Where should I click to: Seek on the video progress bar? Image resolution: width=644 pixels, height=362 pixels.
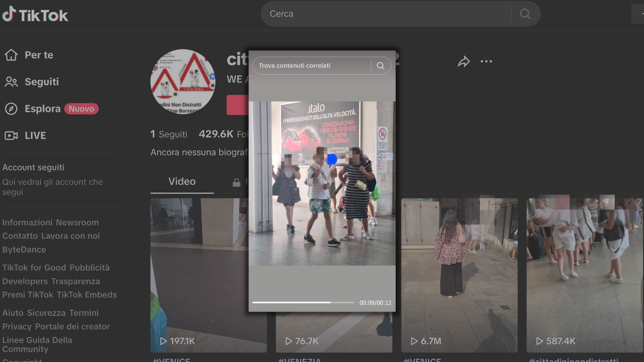[x=303, y=302]
